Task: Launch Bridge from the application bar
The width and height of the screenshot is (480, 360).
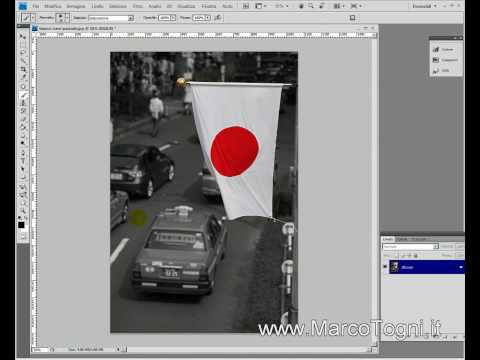Action: (x=246, y=6)
